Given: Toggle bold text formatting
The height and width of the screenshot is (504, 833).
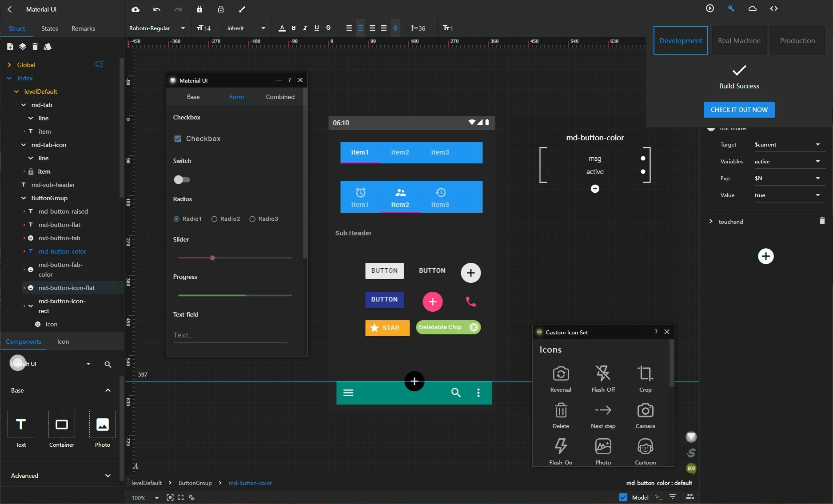Looking at the screenshot, I should pyautogui.click(x=294, y=28).
